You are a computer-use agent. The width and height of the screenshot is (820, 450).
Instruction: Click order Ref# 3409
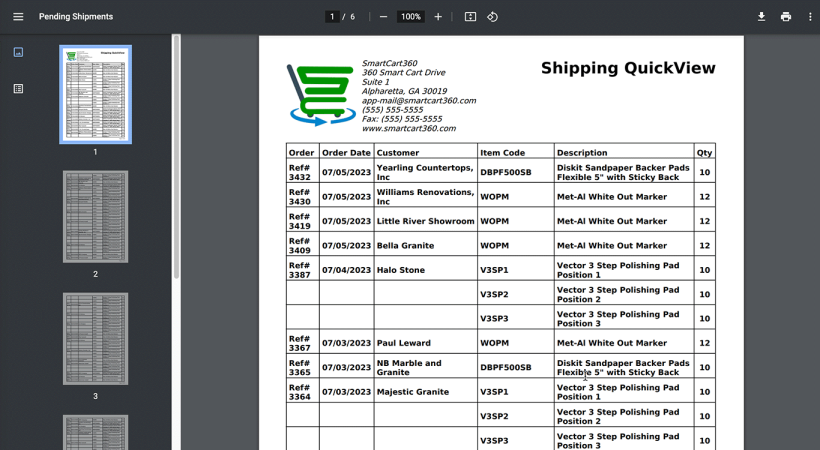pyautogui.click(x=300, y=245)
